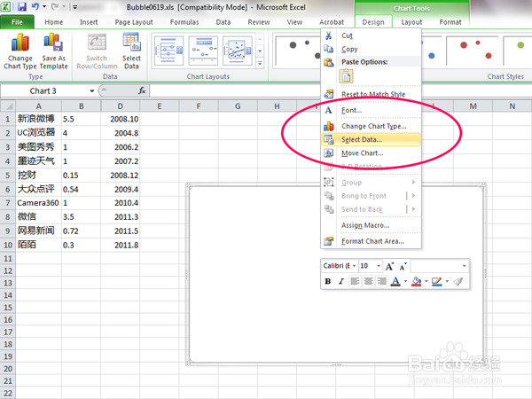Select the third chart layout thumbnail
532x399 pixels.
tap(238, 51)
